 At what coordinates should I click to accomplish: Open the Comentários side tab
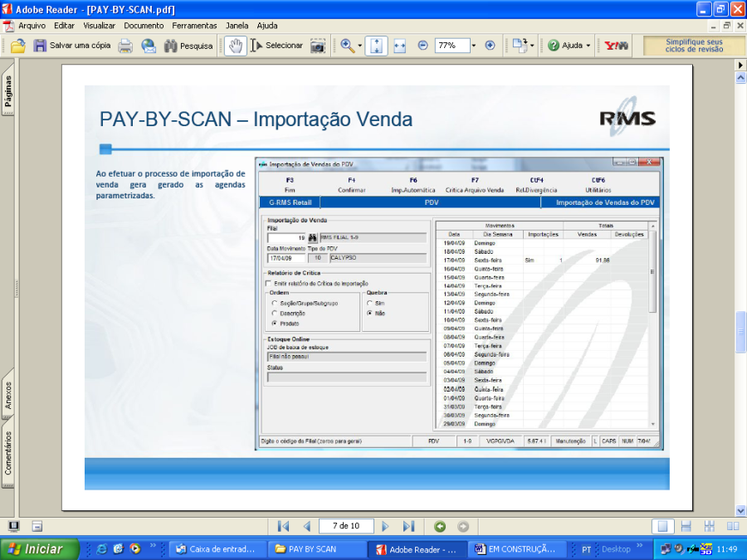tap(8, 453)
